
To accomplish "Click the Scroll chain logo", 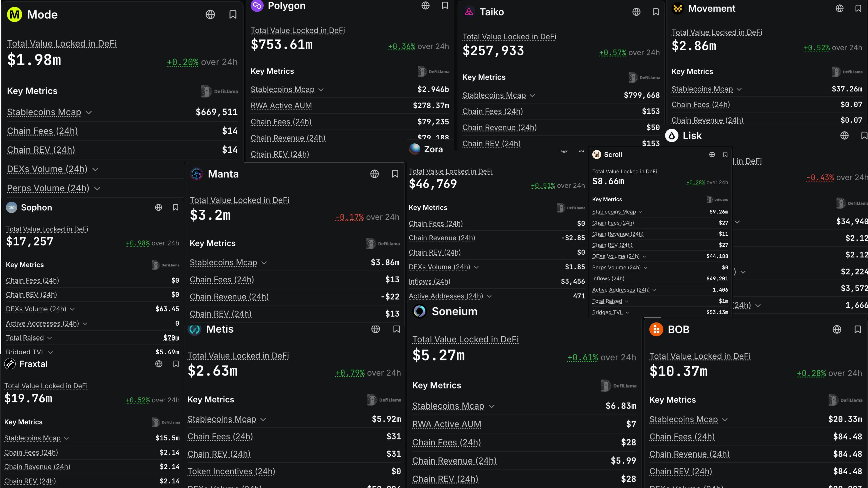I will click(597, 155).
